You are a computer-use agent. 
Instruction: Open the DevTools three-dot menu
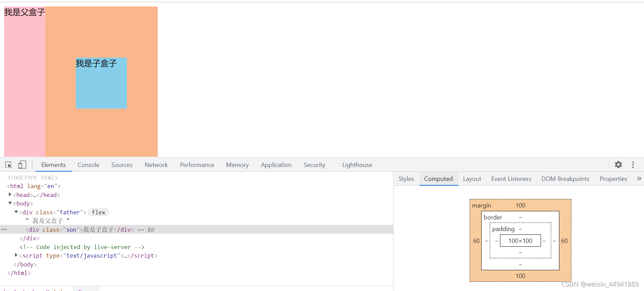[633, 165]
